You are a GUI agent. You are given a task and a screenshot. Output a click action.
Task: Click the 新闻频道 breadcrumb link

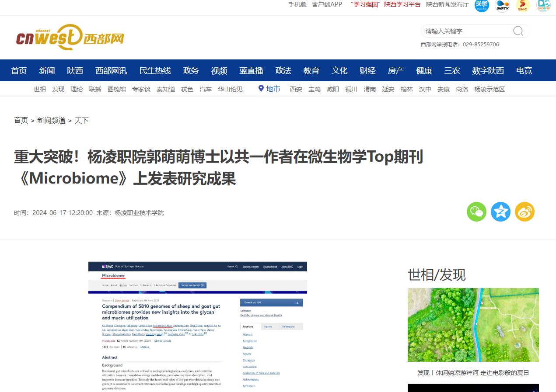pos(51,121)
